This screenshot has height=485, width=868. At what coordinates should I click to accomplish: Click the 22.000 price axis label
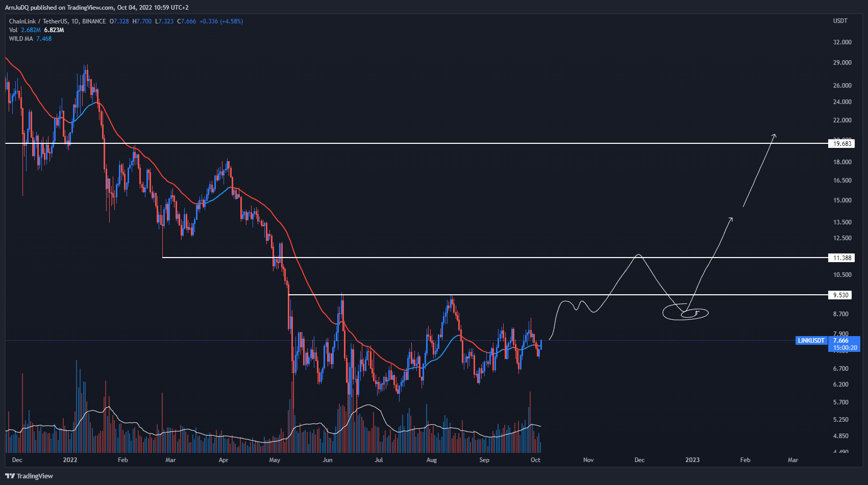pos(842,120)
